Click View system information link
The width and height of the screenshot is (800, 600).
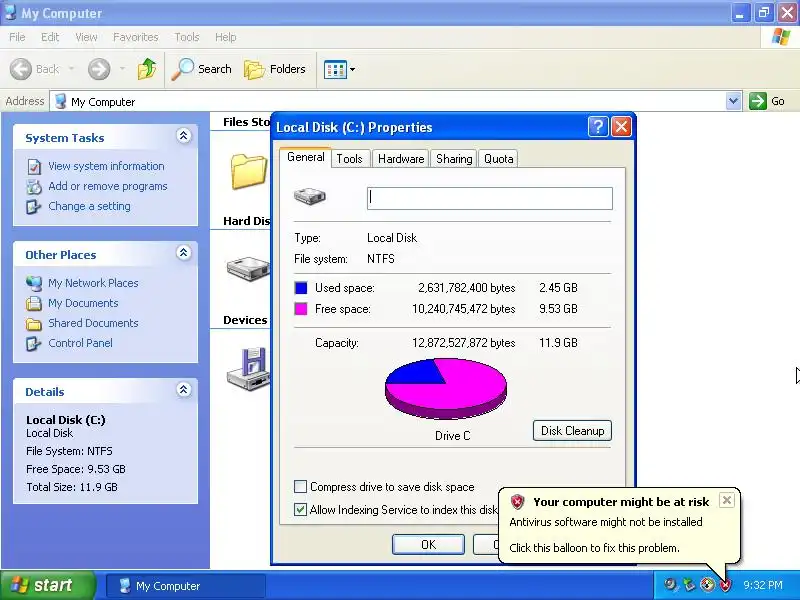point(106,166)
